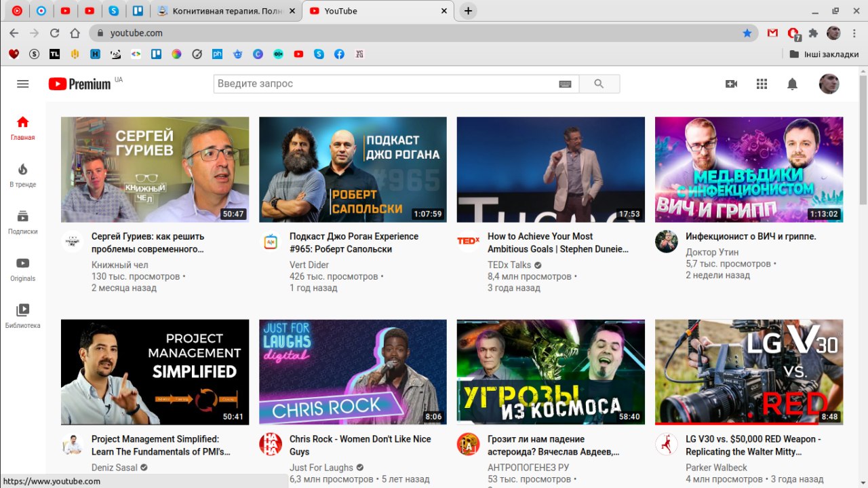Close the YouTube tab
Screen dimensions: 868x488
coord(444,11)
